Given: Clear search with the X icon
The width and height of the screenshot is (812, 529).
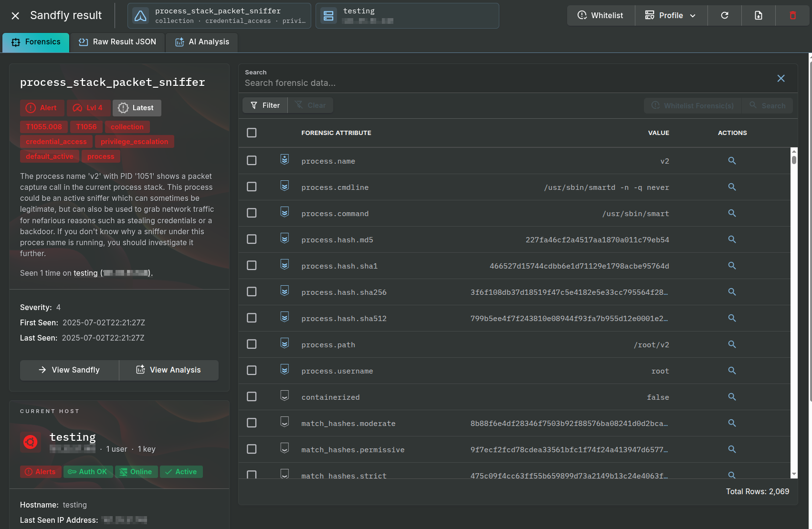Looking at the screenshot, I should pyautogui.click(x=781, y=78).
